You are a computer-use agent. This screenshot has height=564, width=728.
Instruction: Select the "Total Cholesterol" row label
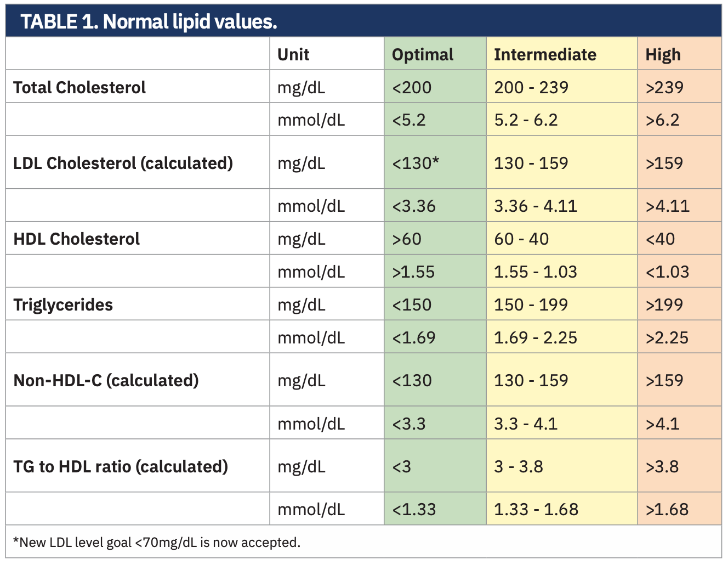click(79, 87)
